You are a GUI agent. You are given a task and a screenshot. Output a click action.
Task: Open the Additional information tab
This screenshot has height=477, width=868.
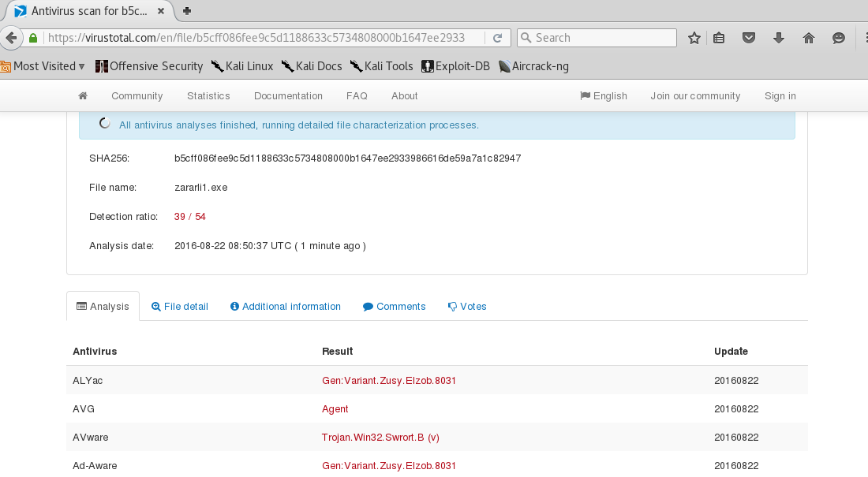click(x=286, y=307)
